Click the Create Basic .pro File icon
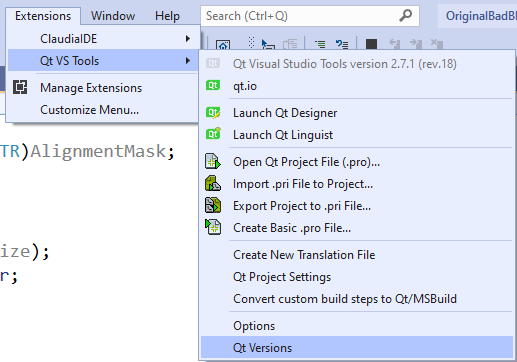Screen dimensions: 517x362 [x=213, y=227]
